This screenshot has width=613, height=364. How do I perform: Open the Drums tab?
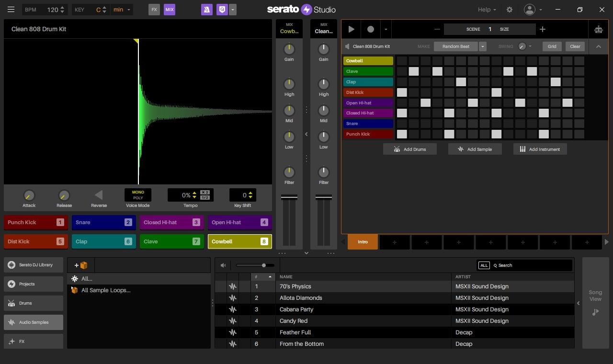click(x=34, y=303)
